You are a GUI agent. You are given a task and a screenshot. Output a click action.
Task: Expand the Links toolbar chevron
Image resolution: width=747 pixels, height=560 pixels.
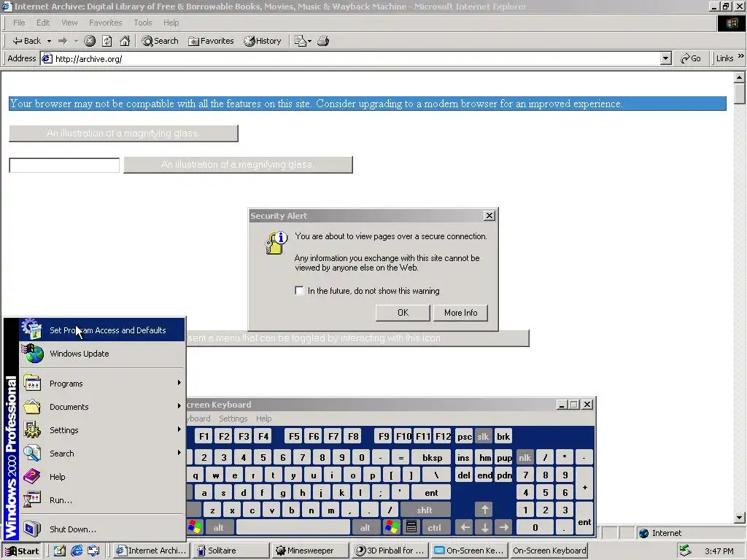pos(741,56)
